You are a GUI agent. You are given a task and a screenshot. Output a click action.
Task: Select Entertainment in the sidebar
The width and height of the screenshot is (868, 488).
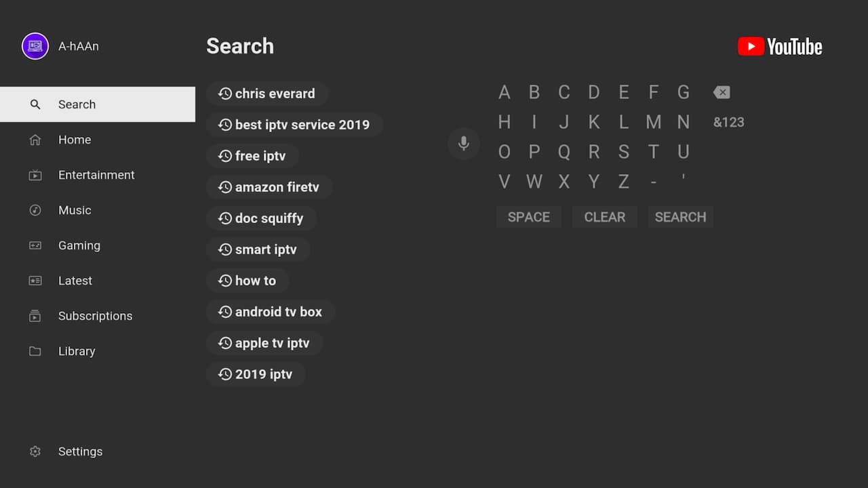pyautogui.click(x=96, y=175)
